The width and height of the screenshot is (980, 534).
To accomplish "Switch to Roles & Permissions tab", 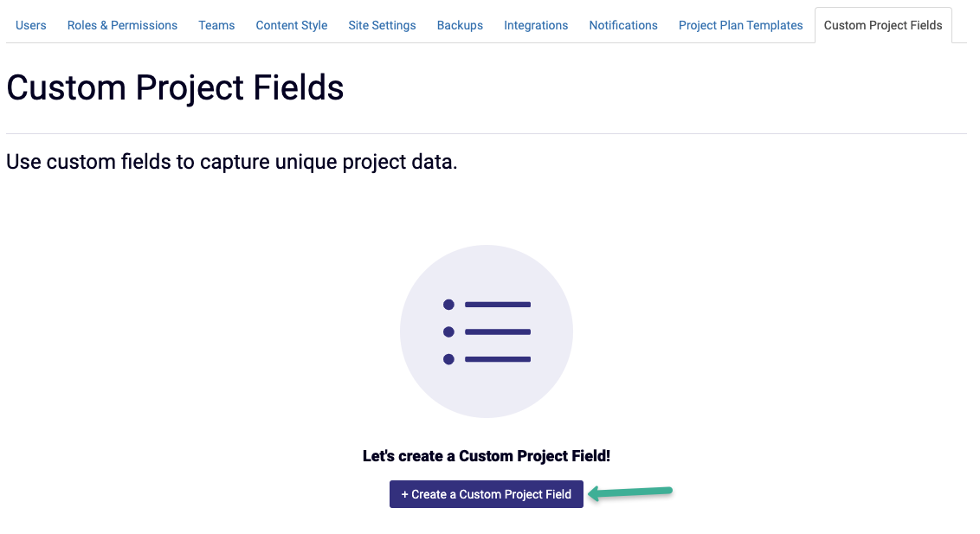I will 123,26.
